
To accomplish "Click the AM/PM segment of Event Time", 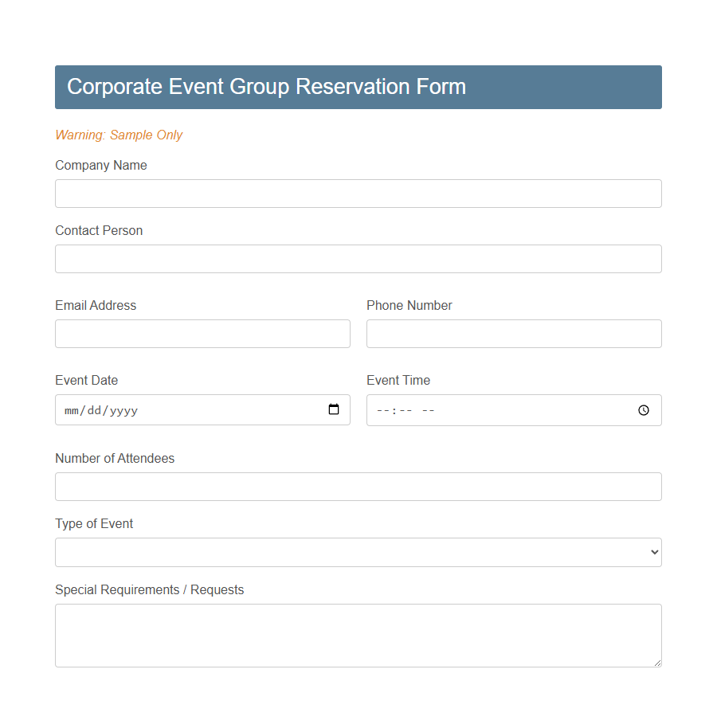I will [428, 410].
